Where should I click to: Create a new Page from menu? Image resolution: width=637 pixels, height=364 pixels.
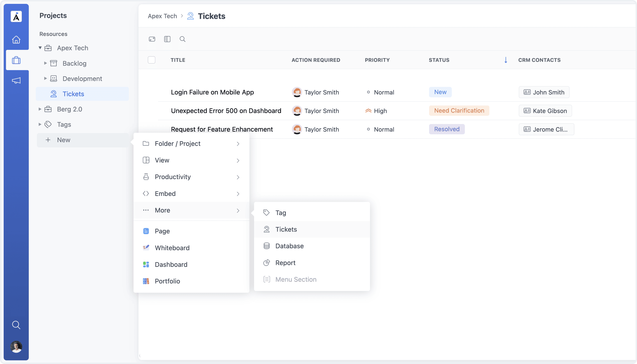coord(191,231)
